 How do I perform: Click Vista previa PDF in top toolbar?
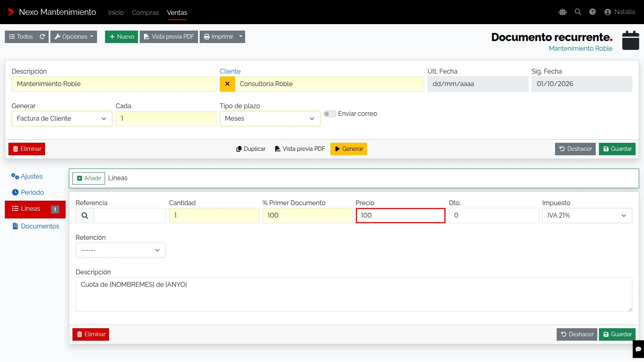click(169, 37)
